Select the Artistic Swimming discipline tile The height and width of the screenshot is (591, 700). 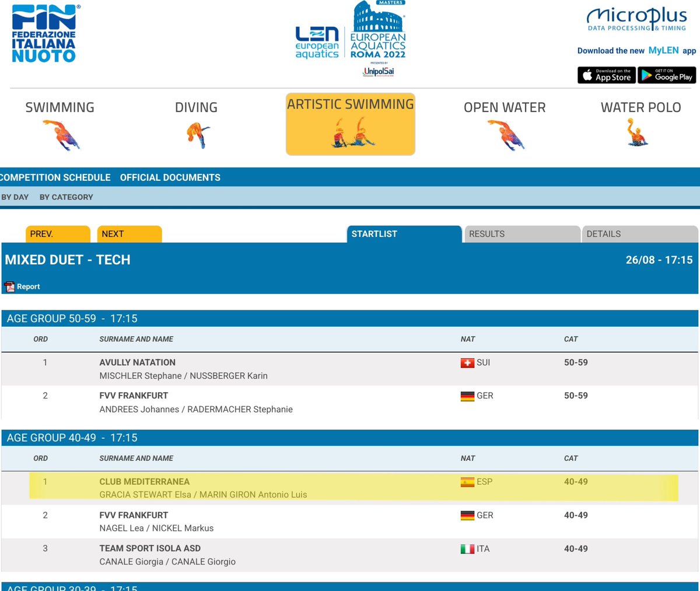tap(351, 124)
